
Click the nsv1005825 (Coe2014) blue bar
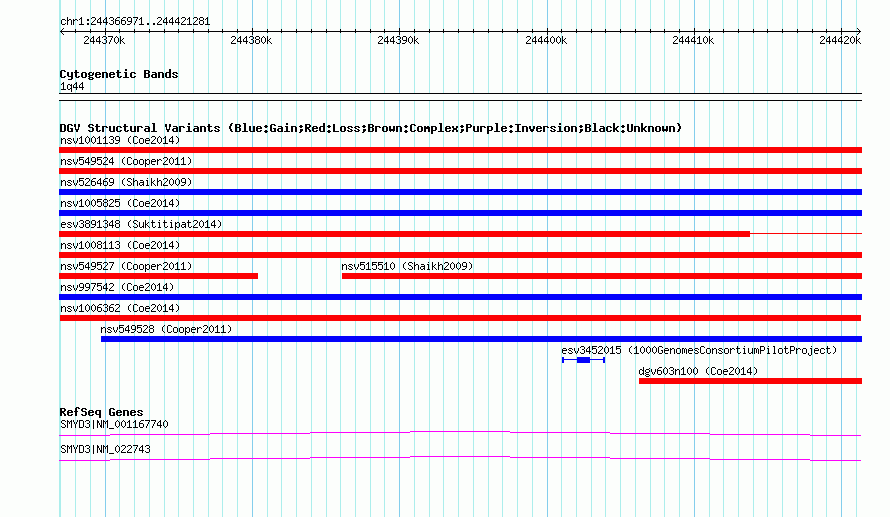pos(460,213)
